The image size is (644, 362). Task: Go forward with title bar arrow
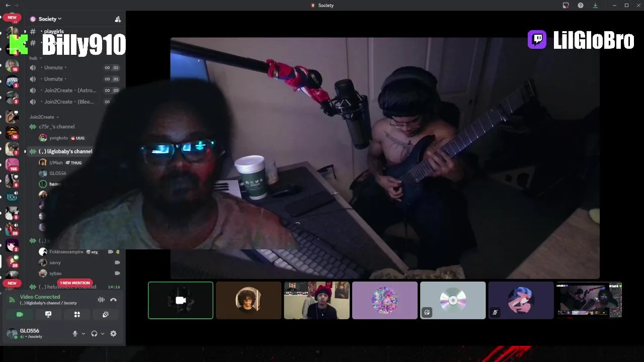pos(17,6)
